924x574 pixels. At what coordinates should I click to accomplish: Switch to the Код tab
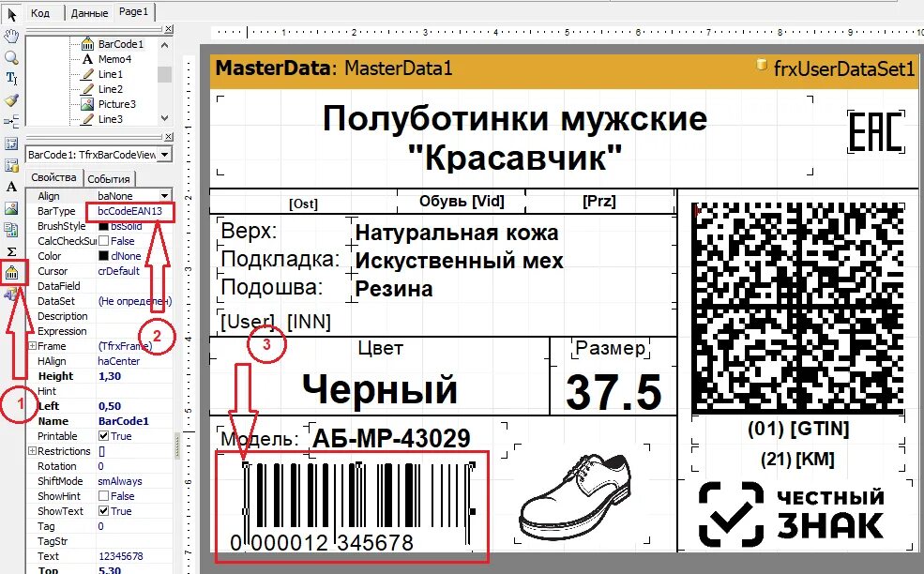tap(40, 12)
